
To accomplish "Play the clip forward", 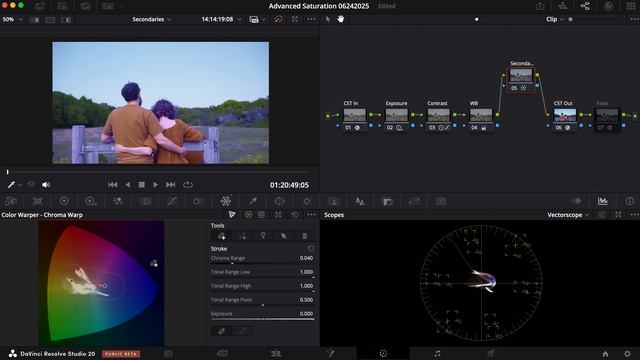I will pos(156,185).
